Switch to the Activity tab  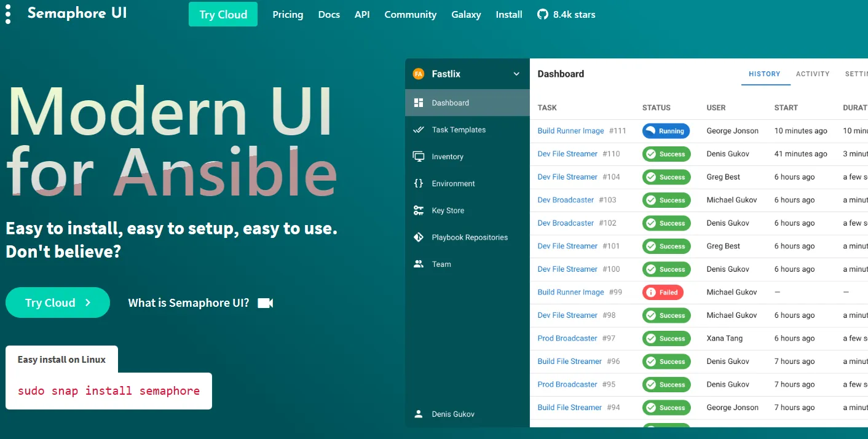point(813,74)
